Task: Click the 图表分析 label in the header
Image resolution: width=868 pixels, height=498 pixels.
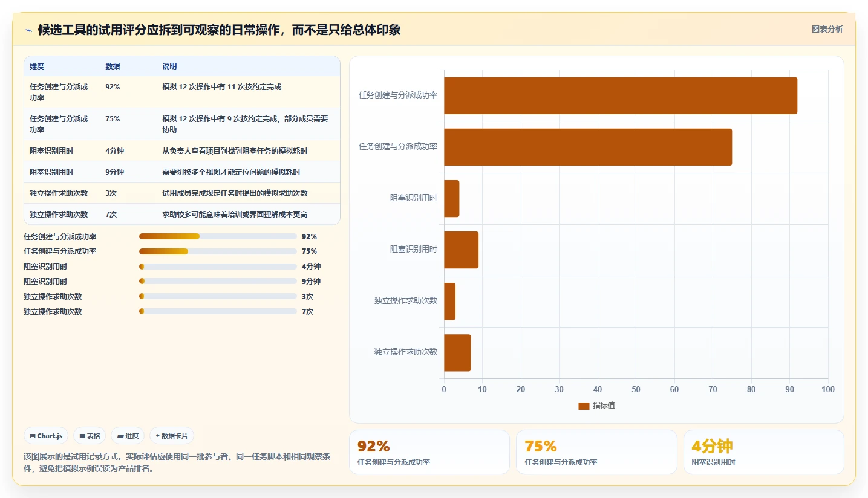Action: pos(827,29)
